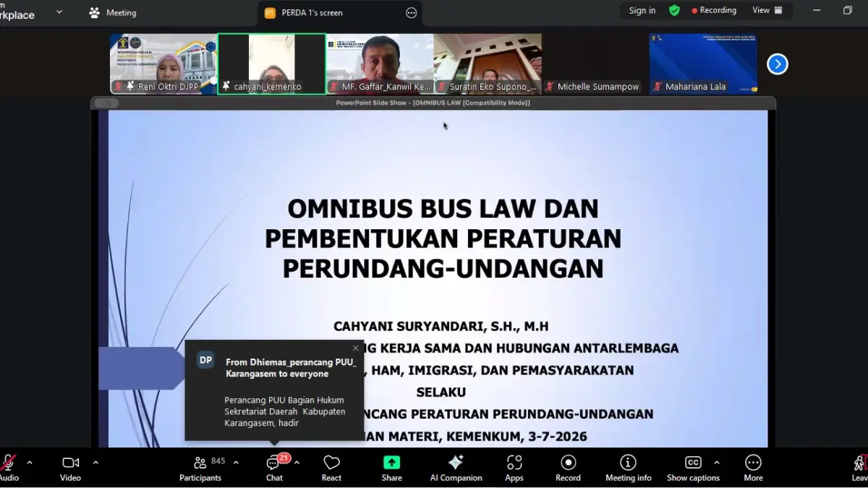Open the Meeting tab in top bar
868x488 pixels.
[x=112, y=13]
